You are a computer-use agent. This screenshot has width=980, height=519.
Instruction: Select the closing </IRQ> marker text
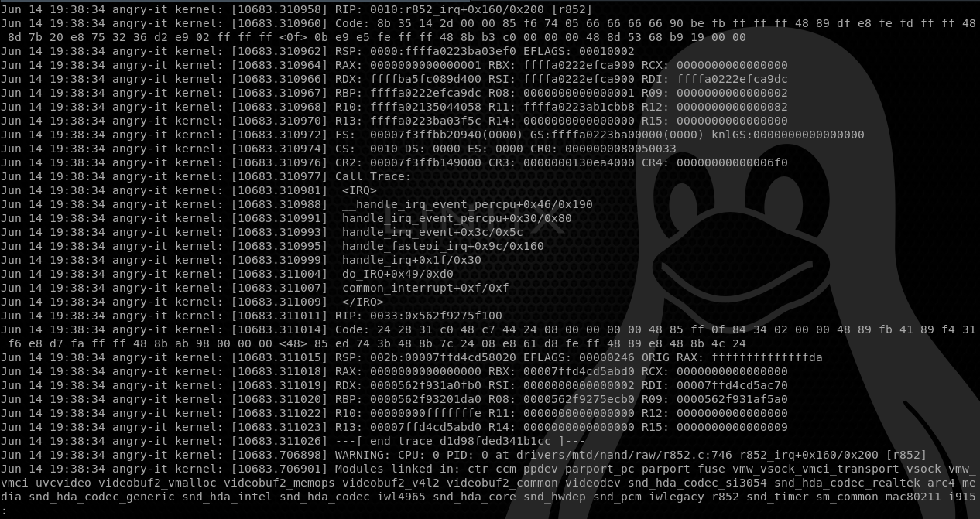click(363, 302)
